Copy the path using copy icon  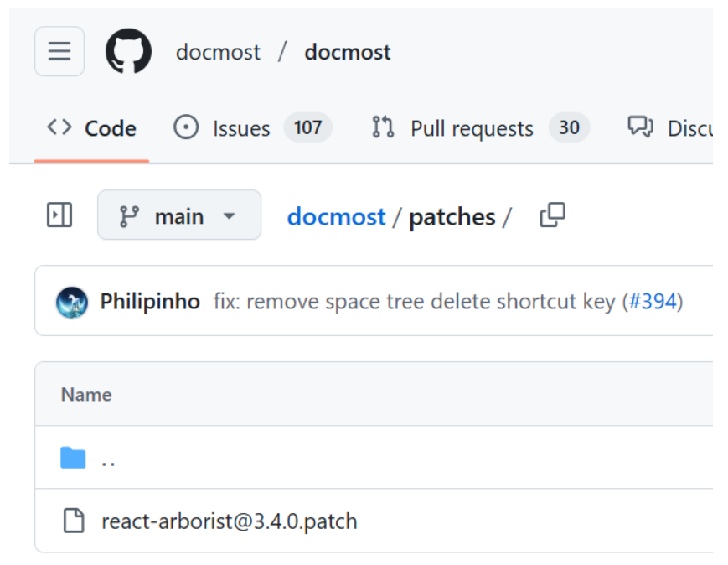pyautogui.click(x=553, y=215)
